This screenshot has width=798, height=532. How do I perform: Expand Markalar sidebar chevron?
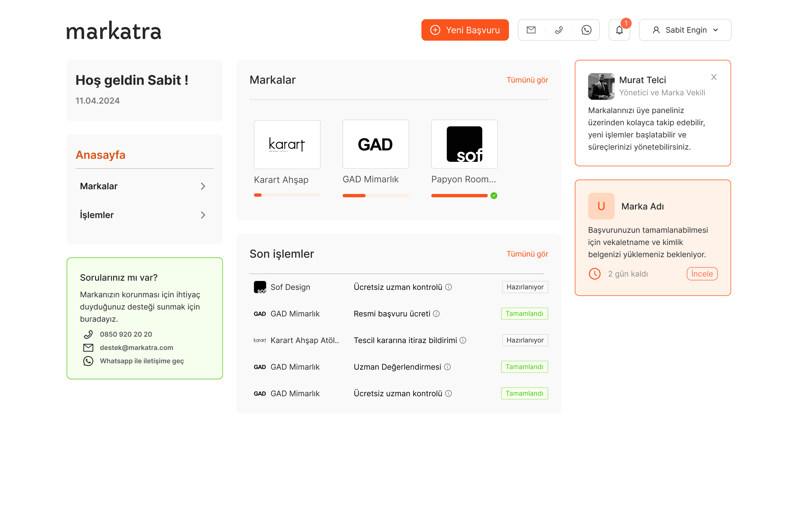click(x=203, y=186)
